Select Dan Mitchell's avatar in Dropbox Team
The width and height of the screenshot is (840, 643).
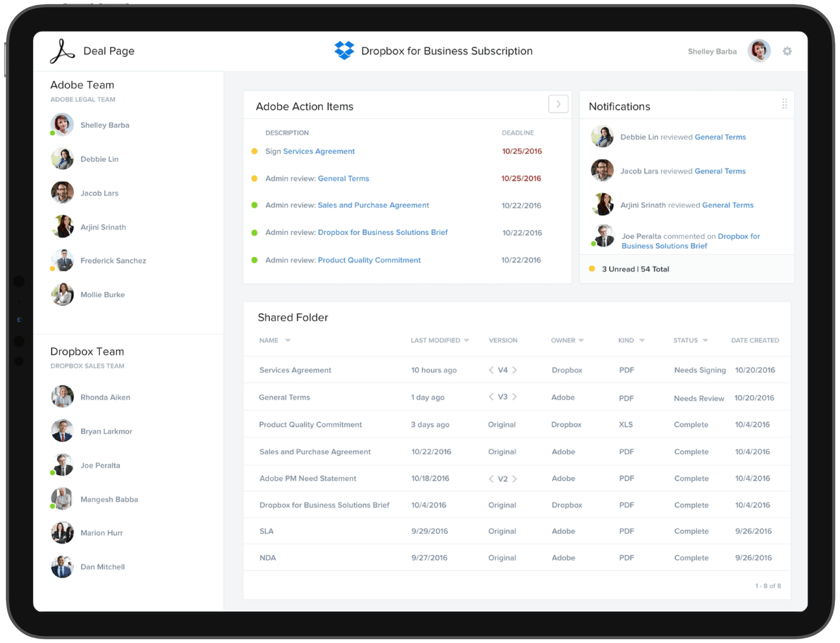62,567
